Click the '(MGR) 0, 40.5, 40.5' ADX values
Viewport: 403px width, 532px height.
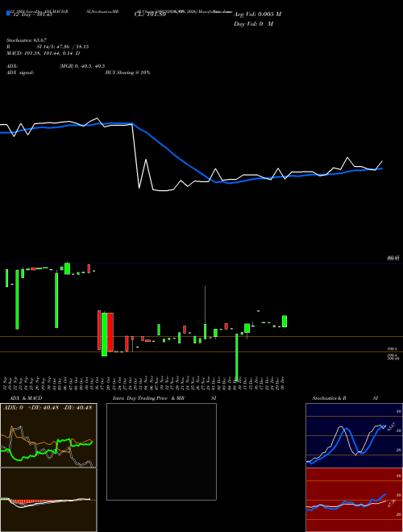click(82, 66)
